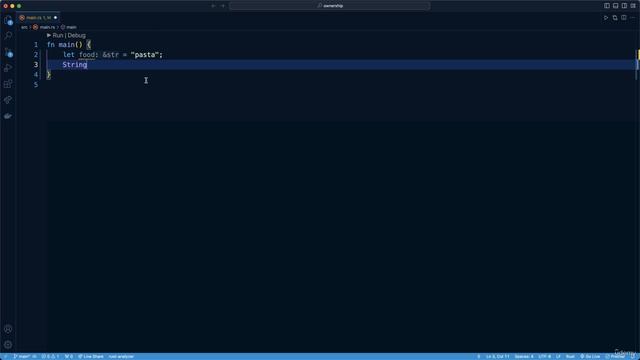Open the Run and Debug view
This screenshot has width=640, height=360.
(8, 68)
